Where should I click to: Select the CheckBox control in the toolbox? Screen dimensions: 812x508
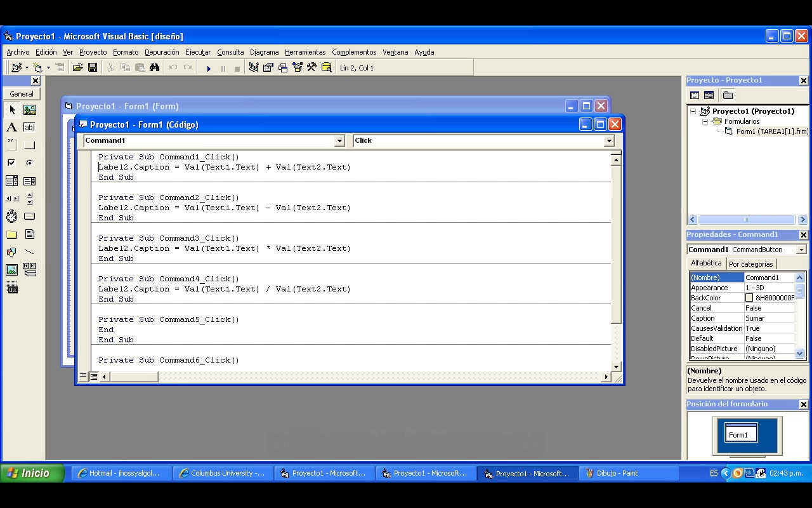pyautogui.click(x=11, y=163)
